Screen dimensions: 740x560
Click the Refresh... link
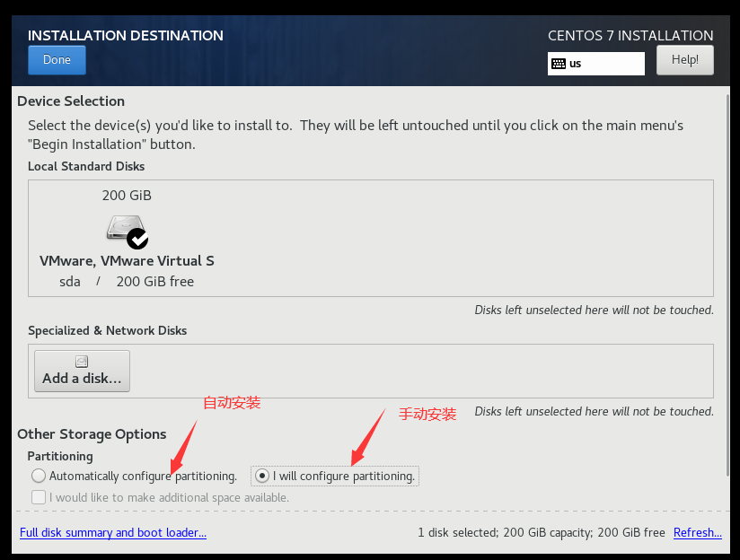(x=698, y=533)
